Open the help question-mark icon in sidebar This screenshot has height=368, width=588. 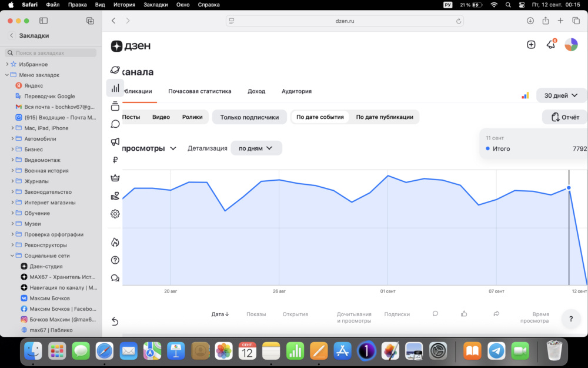[115, 260]
